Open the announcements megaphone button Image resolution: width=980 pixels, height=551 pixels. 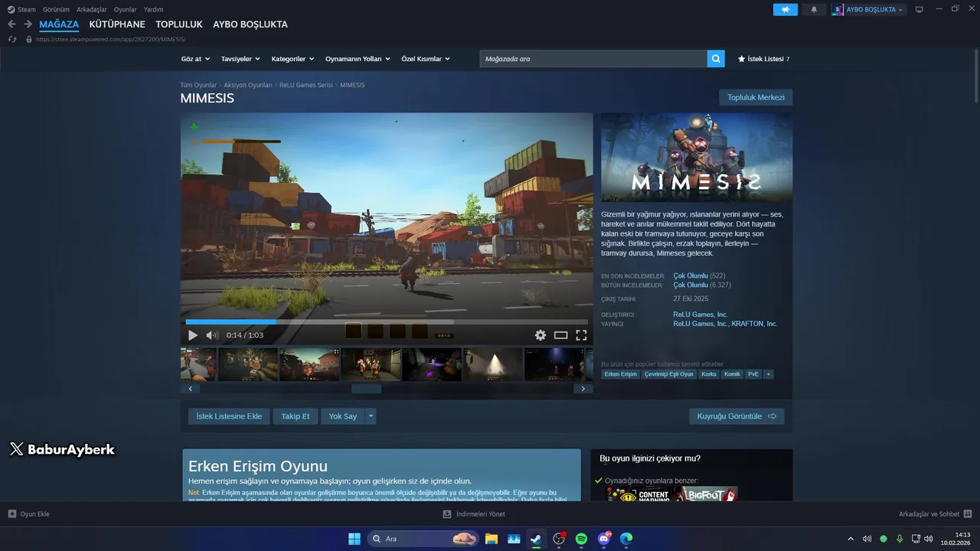[786, 10]
